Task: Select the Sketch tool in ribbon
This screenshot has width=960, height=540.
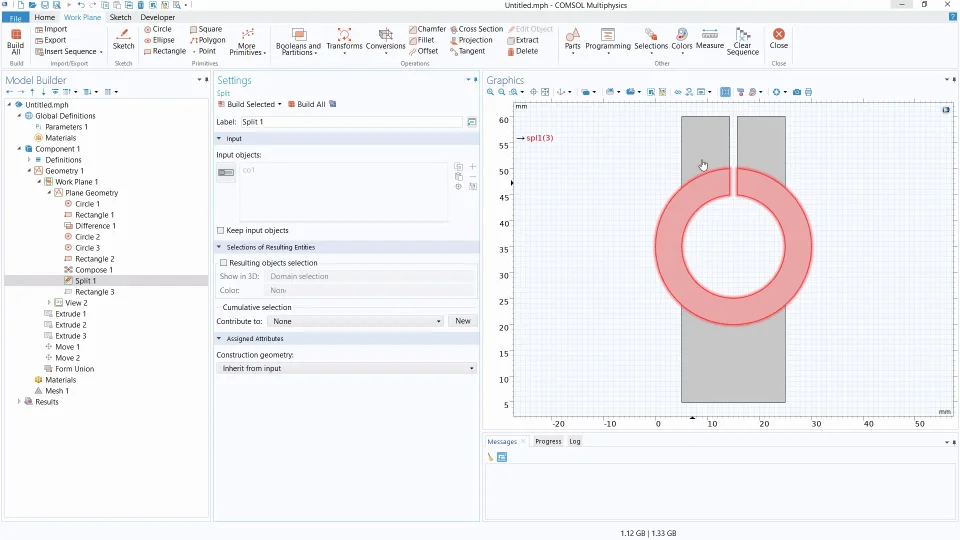Action: [x=123, y=39]
